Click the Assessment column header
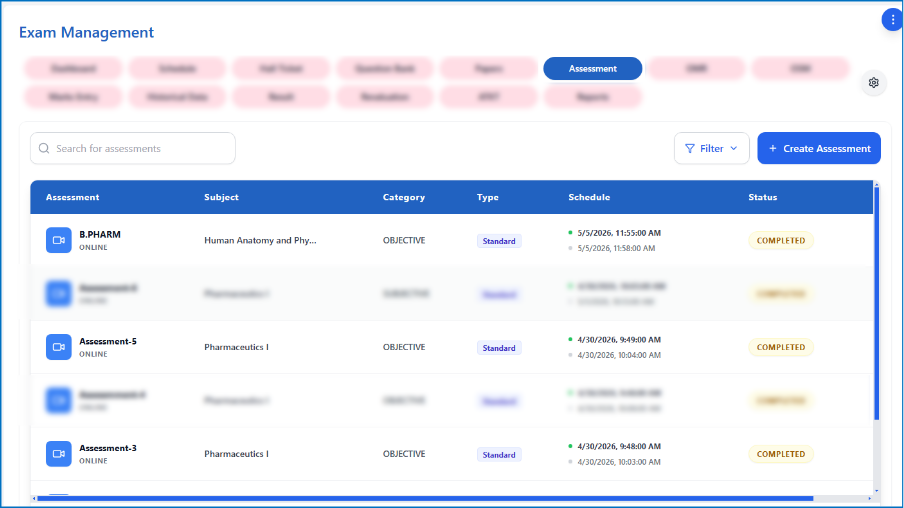 point(73,197)
